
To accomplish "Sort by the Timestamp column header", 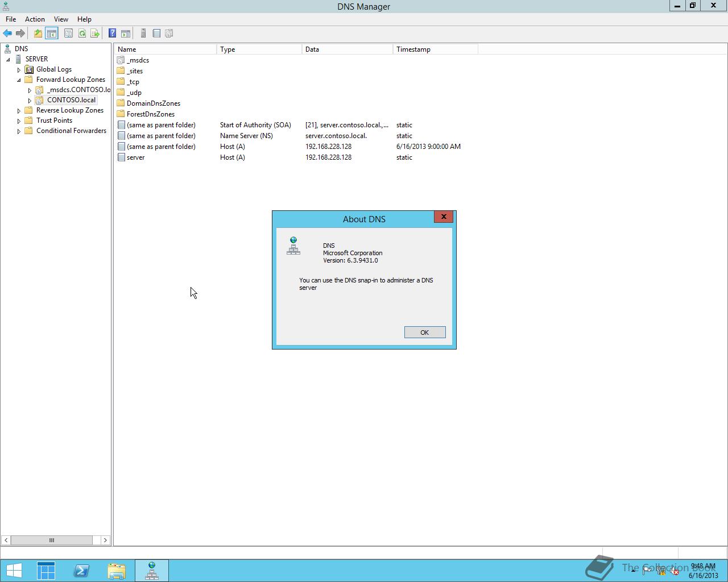I will click(436, 49).
